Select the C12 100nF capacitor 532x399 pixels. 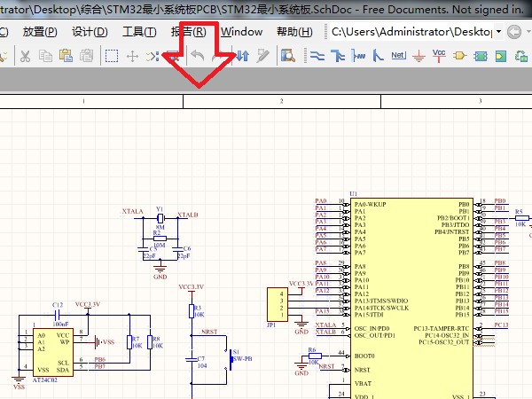[57, 315]
